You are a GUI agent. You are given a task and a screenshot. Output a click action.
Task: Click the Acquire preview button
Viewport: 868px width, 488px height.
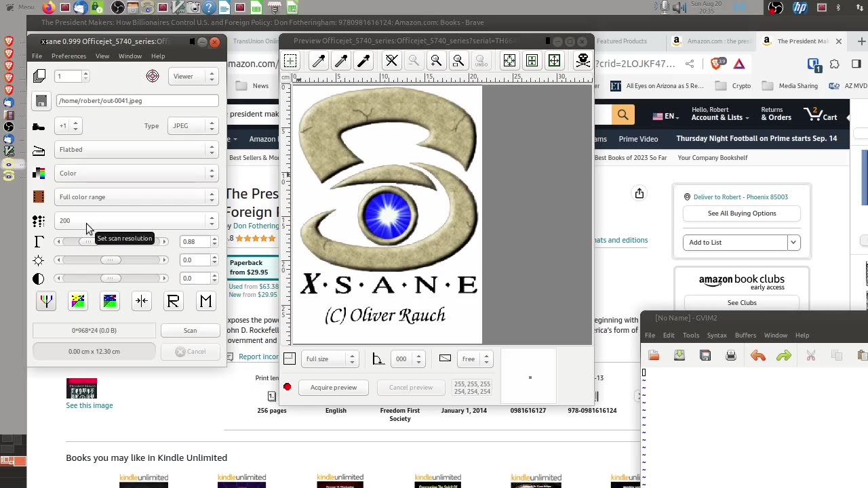click(x=334, y=387)
